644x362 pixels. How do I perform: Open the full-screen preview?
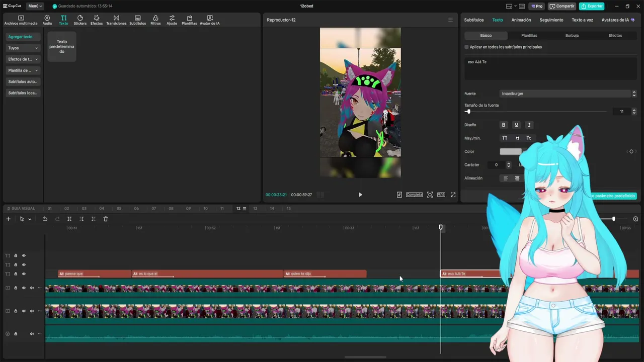pyautogui.click(x=453, y=195)
